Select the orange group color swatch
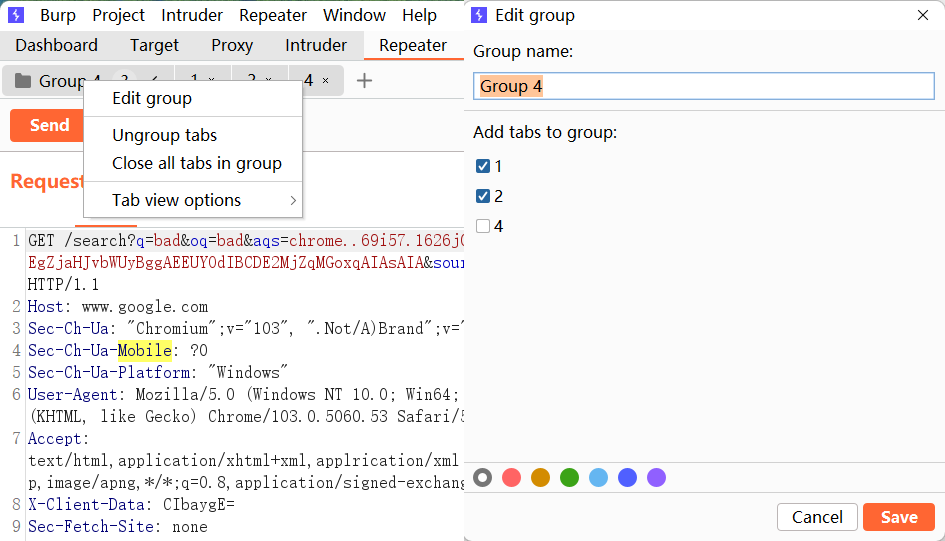This screenshot has width=945, height=541. click(540, 478)
